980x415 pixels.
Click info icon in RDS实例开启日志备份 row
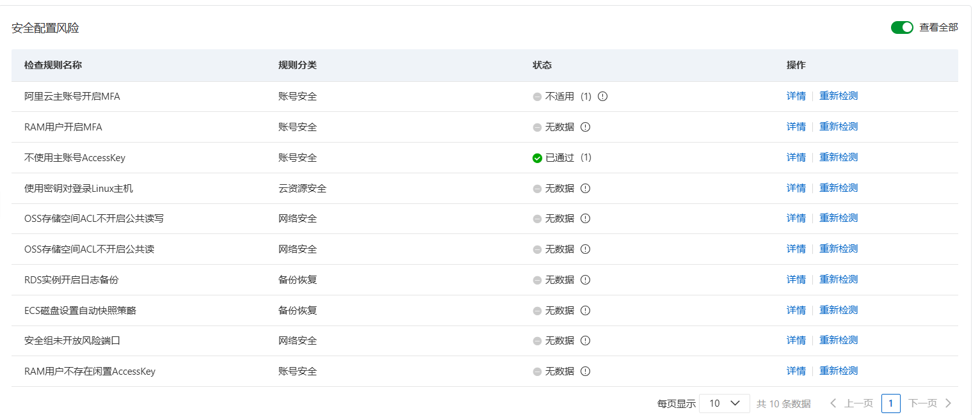(585, 280)
